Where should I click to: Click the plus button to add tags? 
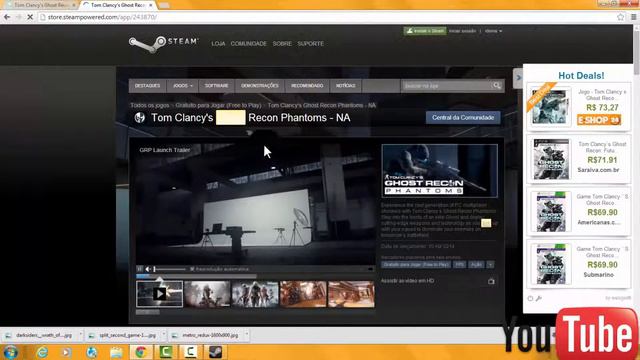490,264
